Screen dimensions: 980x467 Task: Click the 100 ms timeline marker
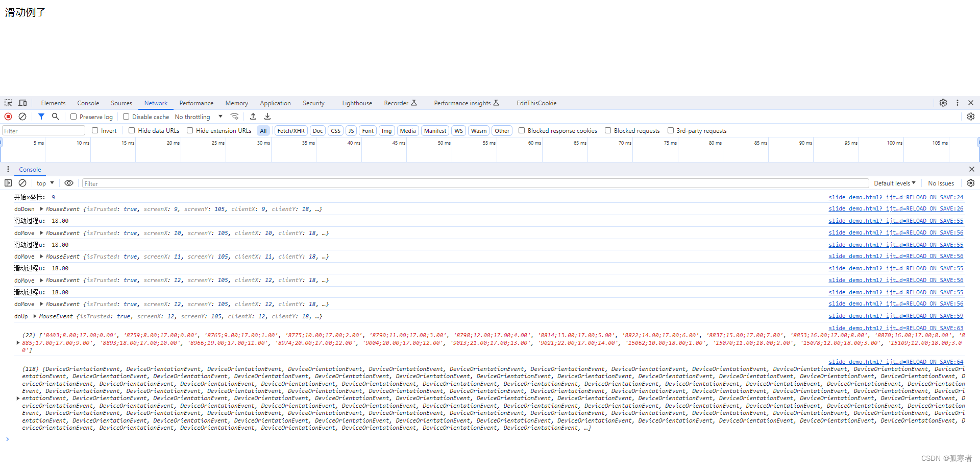point(894,143)
